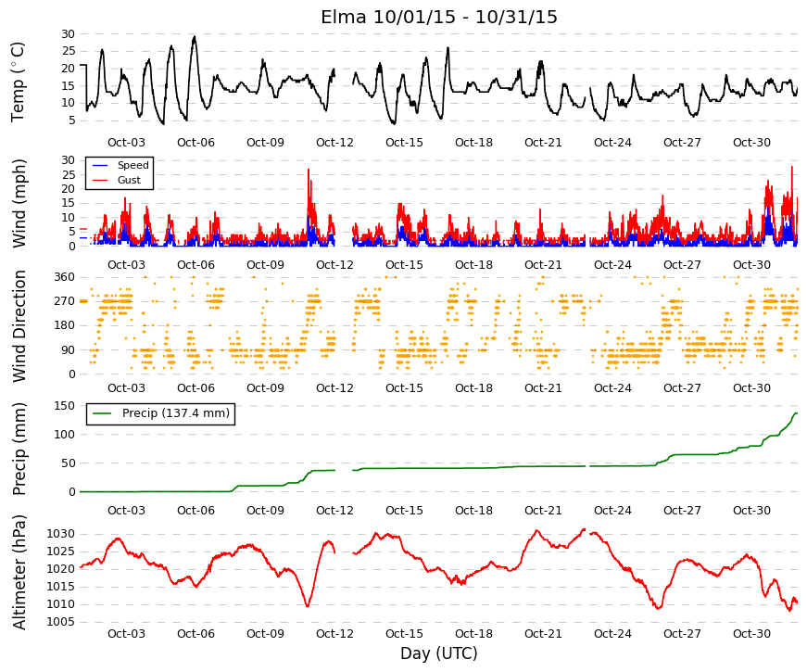The width and height of the screenshot is (807, 672).
Task: Click the Wind Direction axis label
Action: click(19, 326)
